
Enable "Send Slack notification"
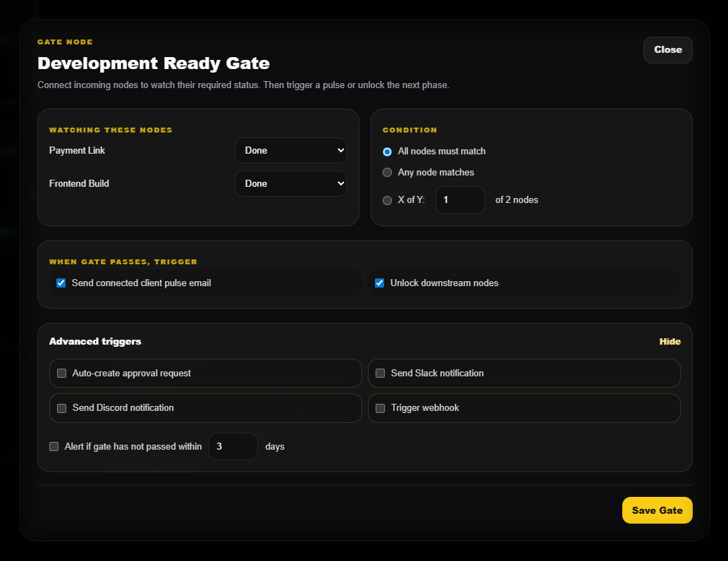coord(380,373)
